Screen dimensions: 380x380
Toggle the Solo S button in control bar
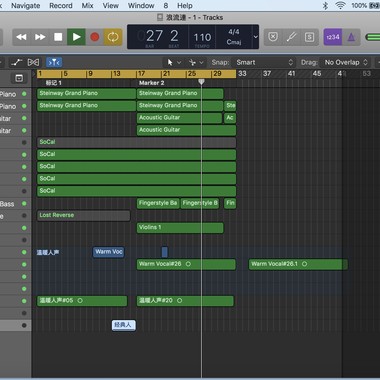309,37
